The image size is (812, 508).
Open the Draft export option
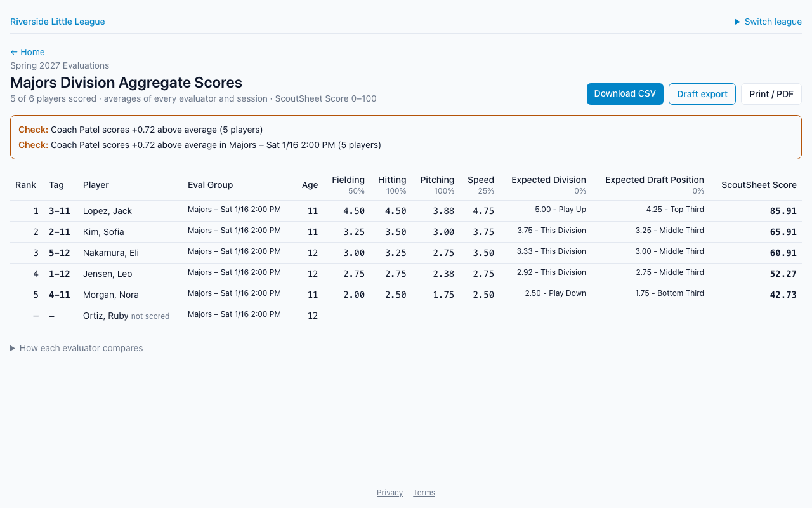702,94
